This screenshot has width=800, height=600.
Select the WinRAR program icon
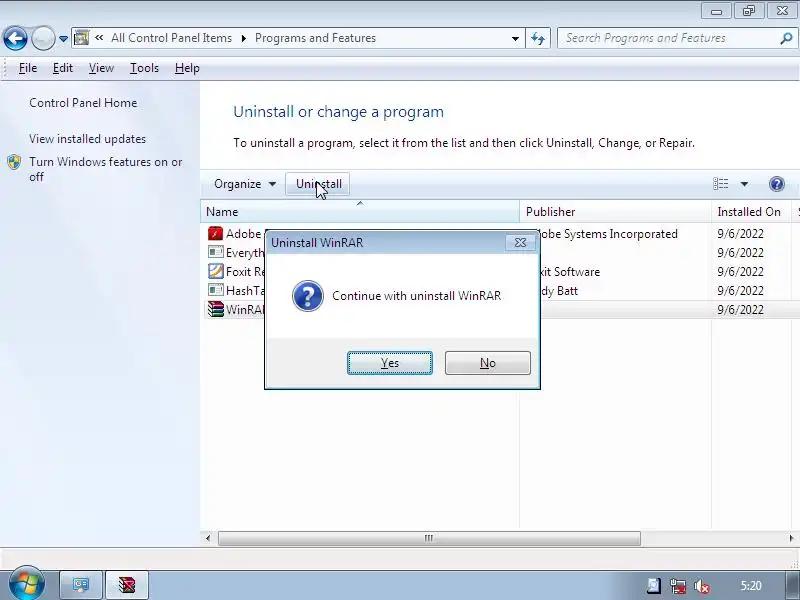(216, 309)
